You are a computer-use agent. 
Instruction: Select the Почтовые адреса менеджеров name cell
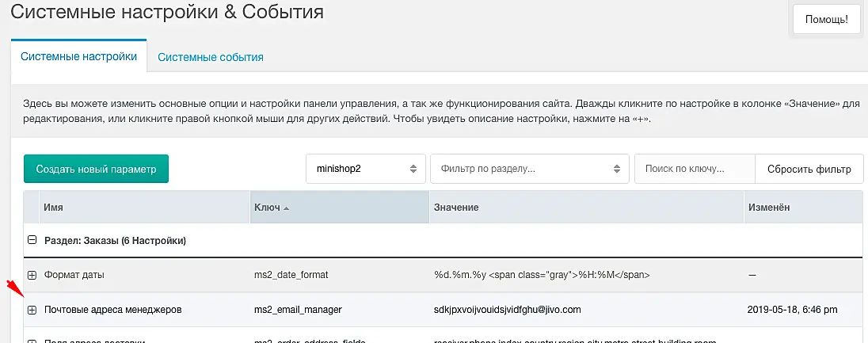point(112,310)
